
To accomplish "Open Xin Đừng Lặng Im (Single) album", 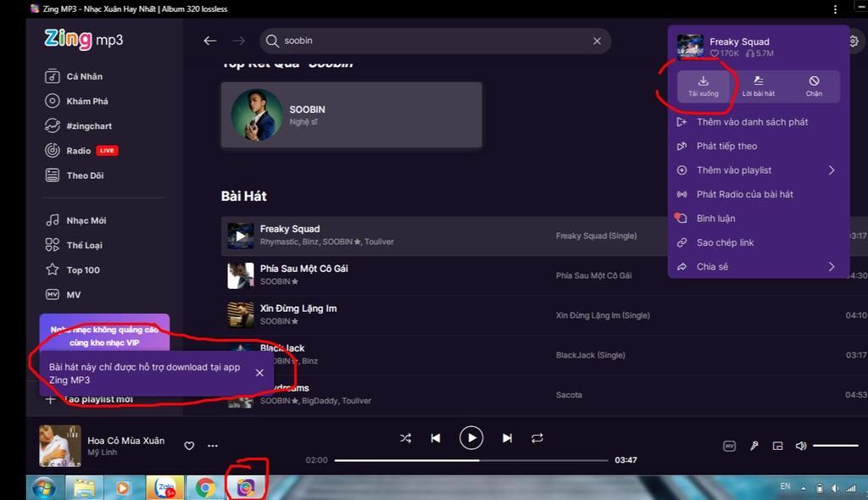I will (x=603, y=315).
